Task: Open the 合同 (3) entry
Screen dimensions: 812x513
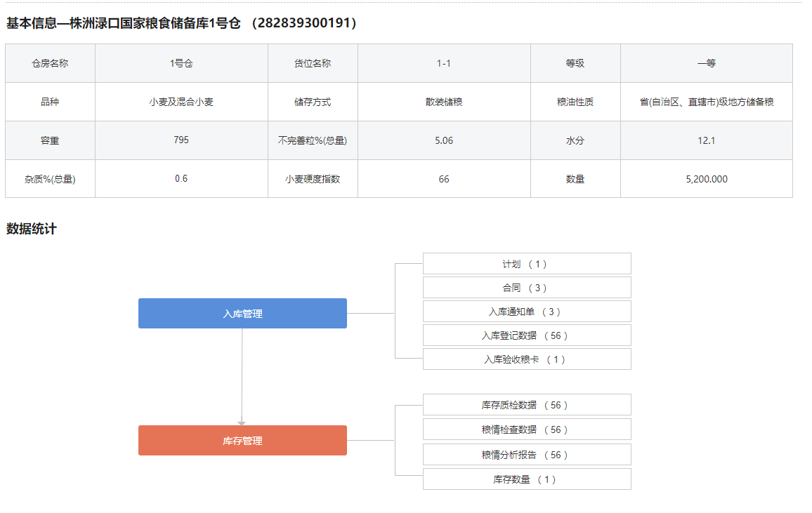Action: pyautogui.click(x=526, y=288)
